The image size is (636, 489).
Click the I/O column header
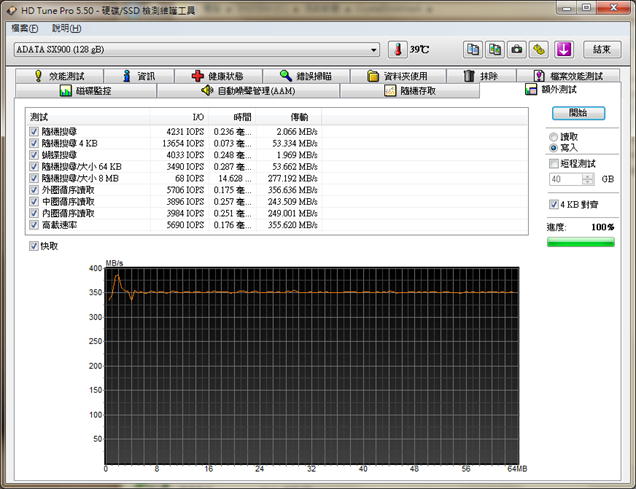click(x=179, y=117)
